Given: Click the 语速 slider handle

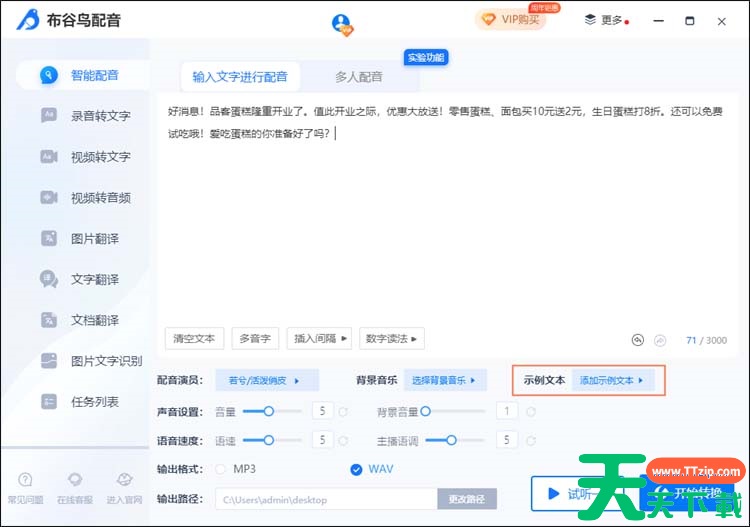Looking at the screenshot, I should tap(269, 440).
